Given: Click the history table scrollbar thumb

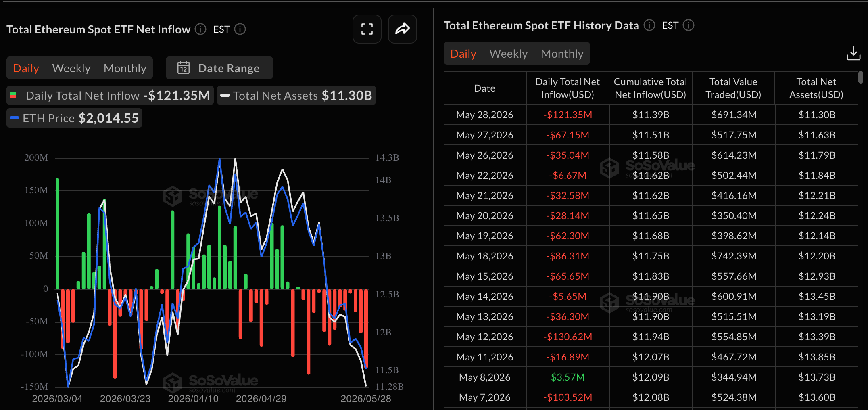Looking at the screenshot, I should point(860,77).
